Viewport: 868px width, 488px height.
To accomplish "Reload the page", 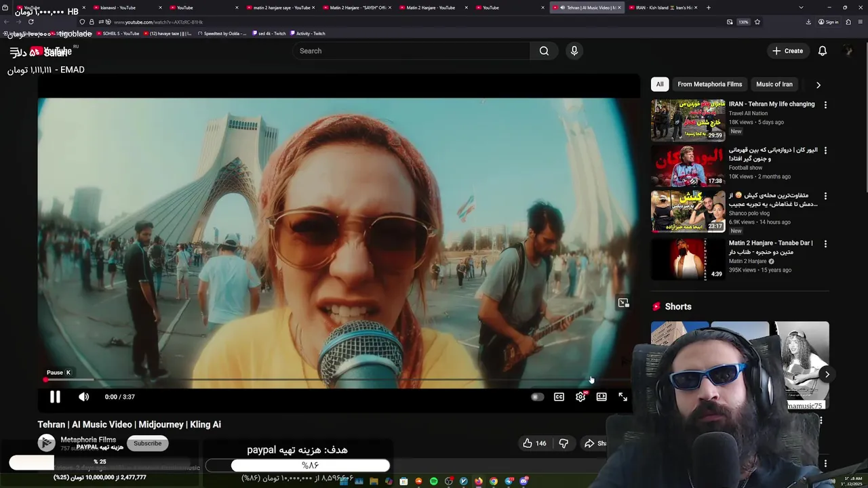I will 31,22.
